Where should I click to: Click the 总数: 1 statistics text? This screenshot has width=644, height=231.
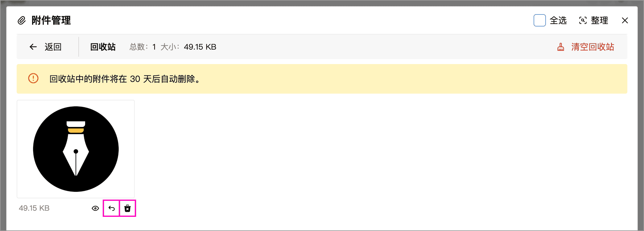[142, 47]
